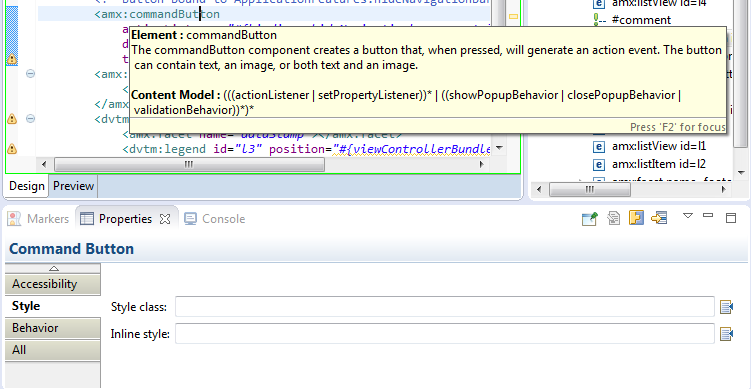The height and width of the screenshot is (389, 751).
Task: Click the element icon of amx:listView id=l1
Action: click(x=598, y=146)
